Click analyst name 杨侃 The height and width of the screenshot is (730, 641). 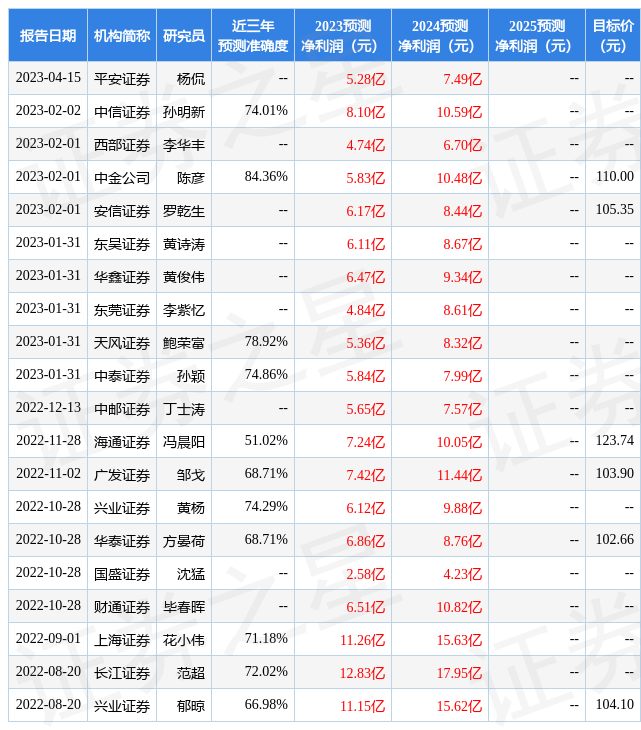pos(191,79)
